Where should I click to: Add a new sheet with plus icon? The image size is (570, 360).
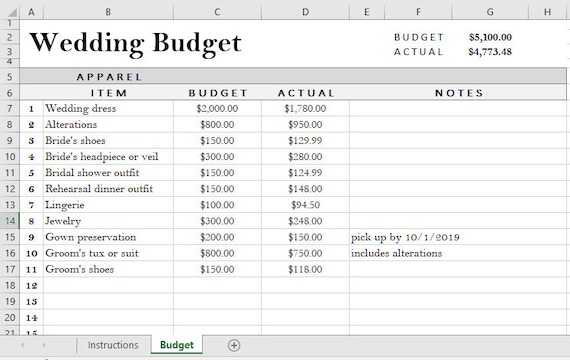(x=234, y=345)
